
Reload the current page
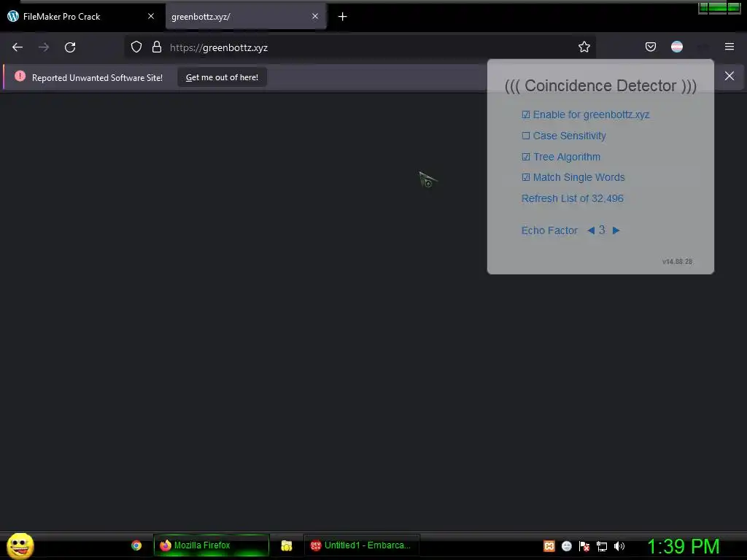coord(70,47)
